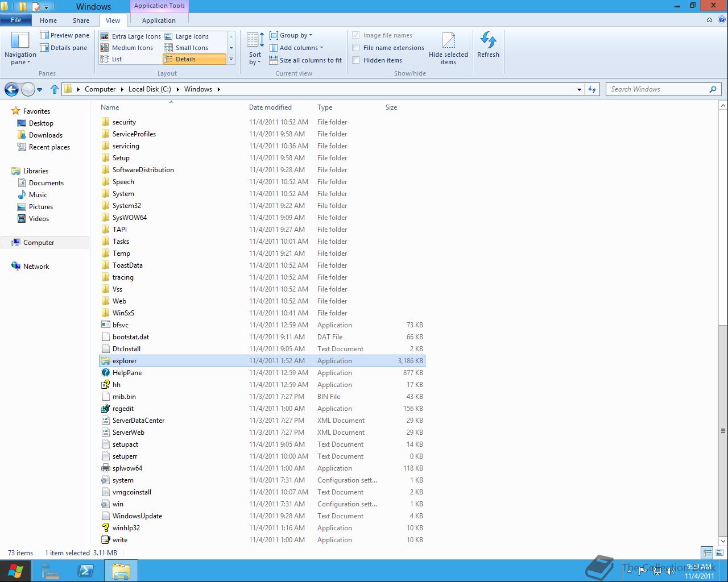Open the Help question mark icon
Viewport: 728px width, 582px height.
tap(721, 20)
